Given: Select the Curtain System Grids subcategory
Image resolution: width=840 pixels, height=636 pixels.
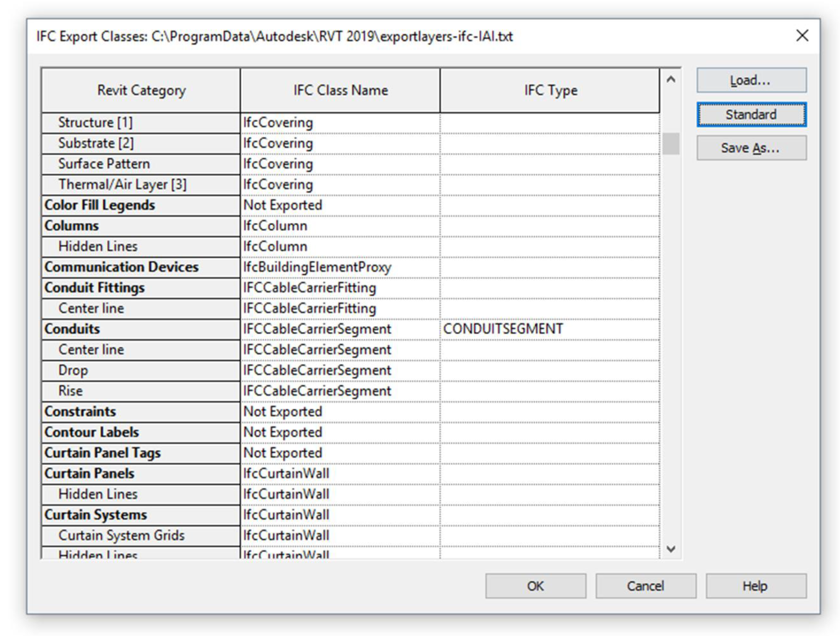Looking at the screenshot, I should 141,535.
